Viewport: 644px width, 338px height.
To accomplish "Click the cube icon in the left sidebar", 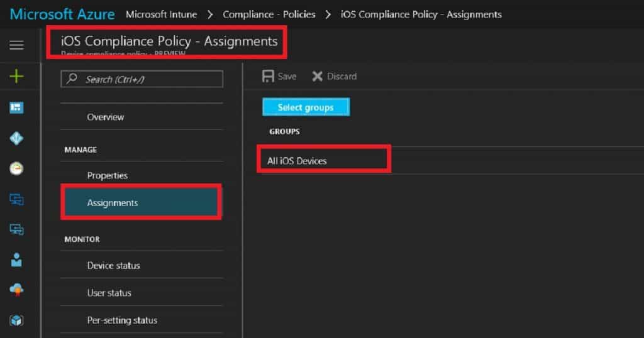I will tap(16, 320).
